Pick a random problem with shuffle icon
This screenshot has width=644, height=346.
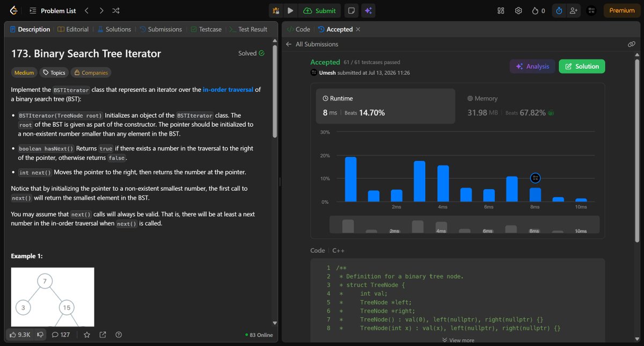(x=116, y=10)
